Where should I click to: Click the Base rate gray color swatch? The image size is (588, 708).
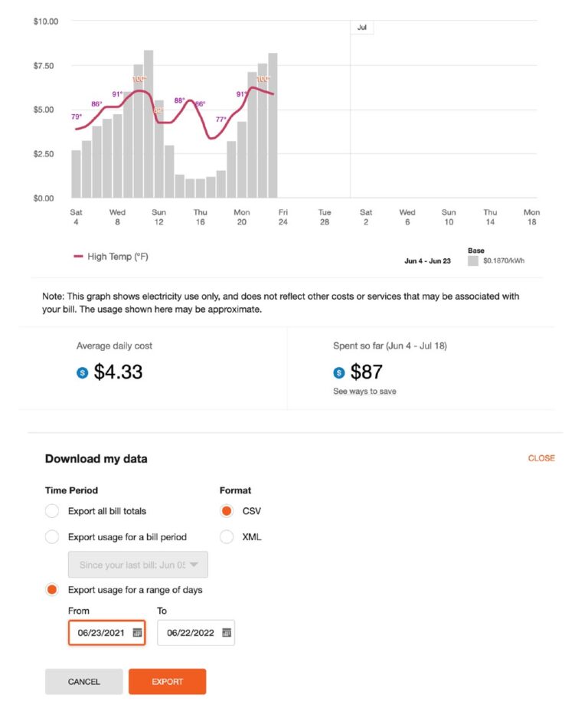coord(473,261)
